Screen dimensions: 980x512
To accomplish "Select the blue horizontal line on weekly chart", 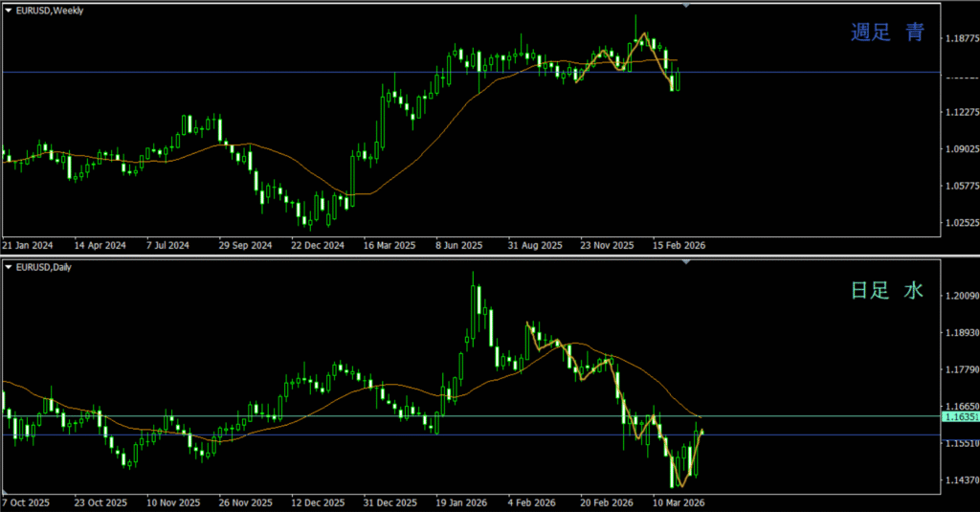I will (x=287, y=72).
